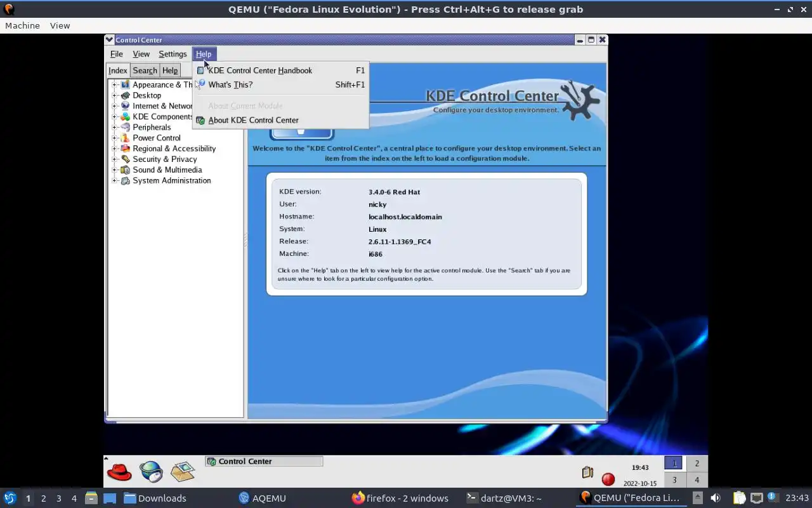This screenshot has width=812, height=508.
Task: Expand the Desktop tree node
Action: point(115,95)
